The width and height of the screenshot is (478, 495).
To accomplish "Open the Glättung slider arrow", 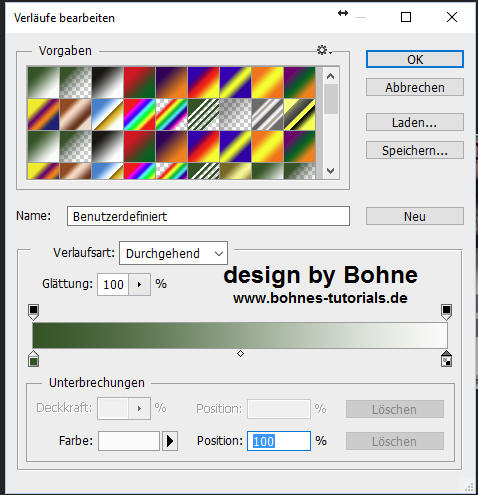I will point(139,284).
